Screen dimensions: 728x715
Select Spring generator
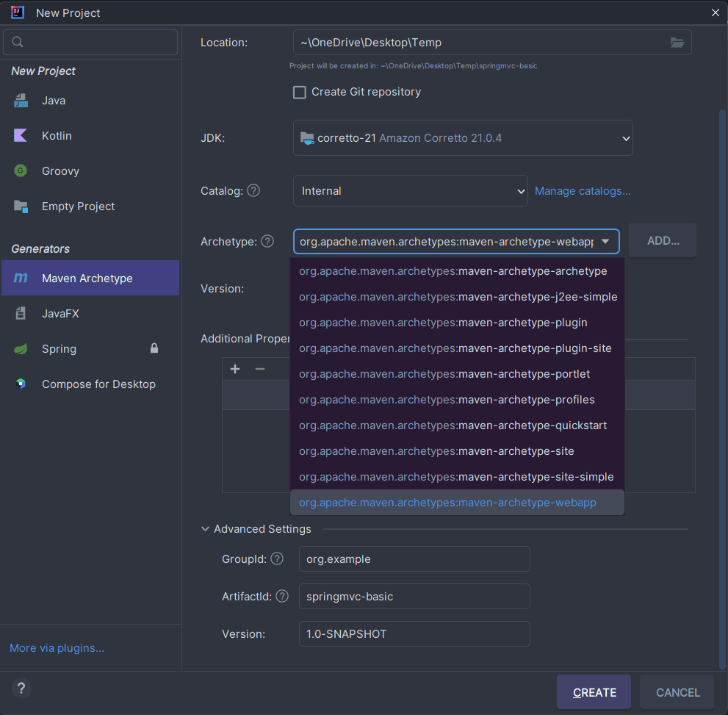90,348
